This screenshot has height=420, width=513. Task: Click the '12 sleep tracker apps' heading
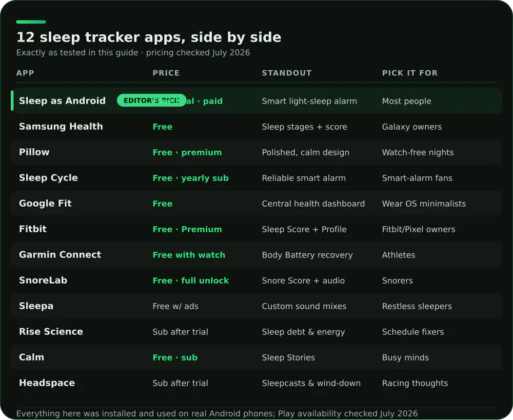point(149,37)
